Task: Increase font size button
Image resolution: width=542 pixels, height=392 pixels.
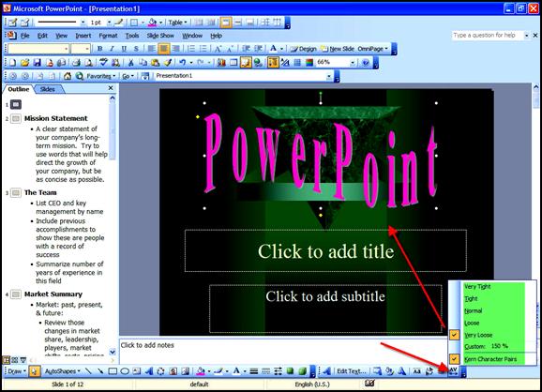Action: click(218, 49)
